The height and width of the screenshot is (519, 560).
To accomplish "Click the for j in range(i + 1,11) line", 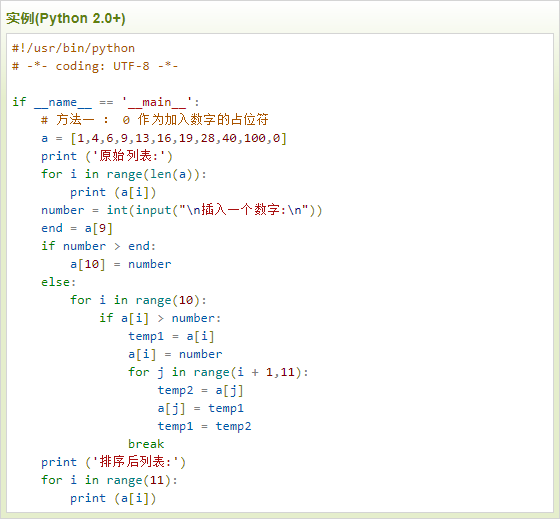I will coord(218,372).
